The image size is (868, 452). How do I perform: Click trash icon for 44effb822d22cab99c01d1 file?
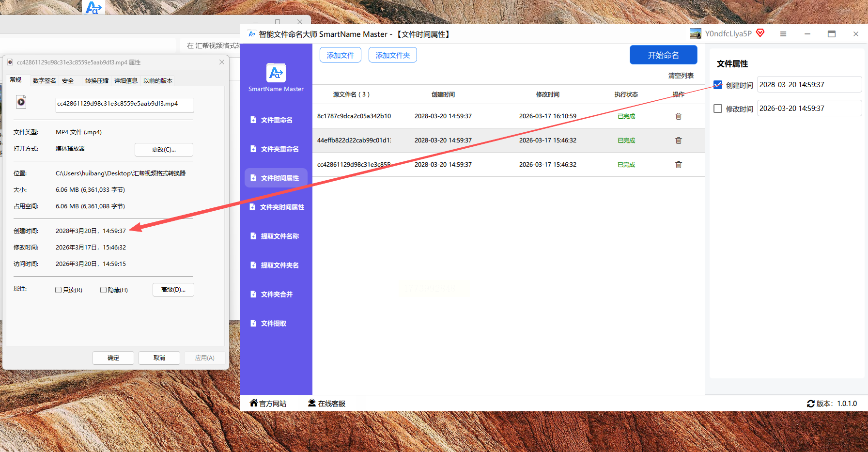[678, 140]
